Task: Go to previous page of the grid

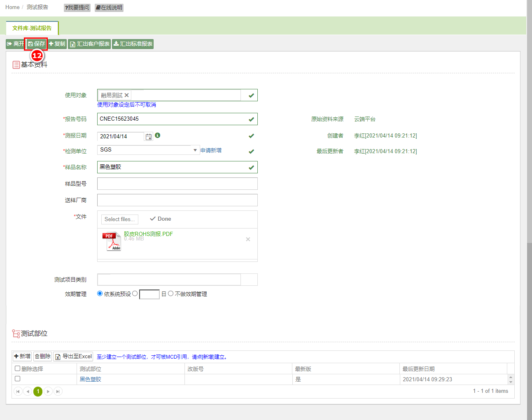Action: click(x=28, y=392)
